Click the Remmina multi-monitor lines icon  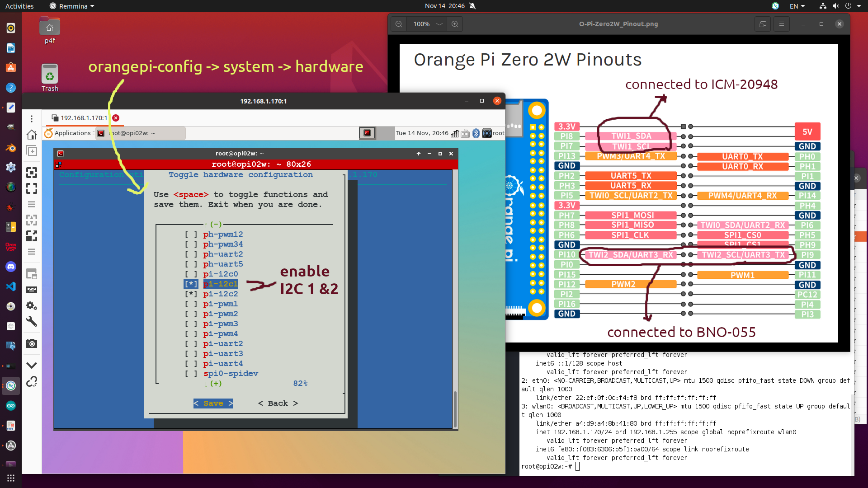[x=32, y=204]
